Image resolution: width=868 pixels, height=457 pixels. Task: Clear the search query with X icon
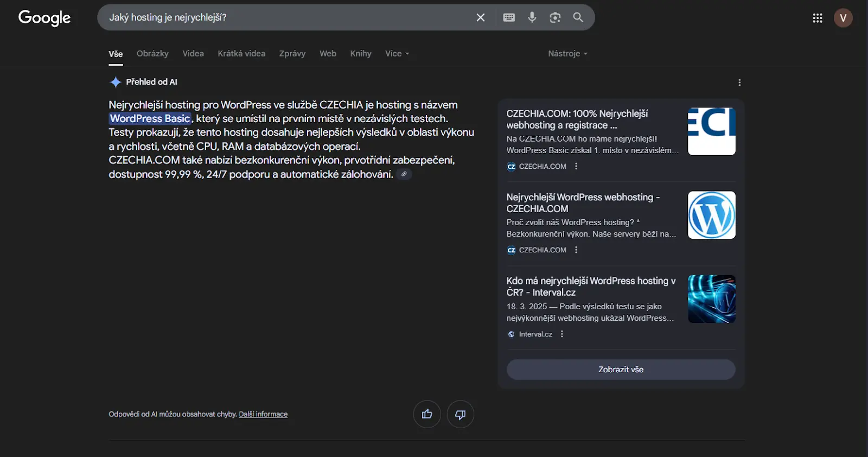480,17
